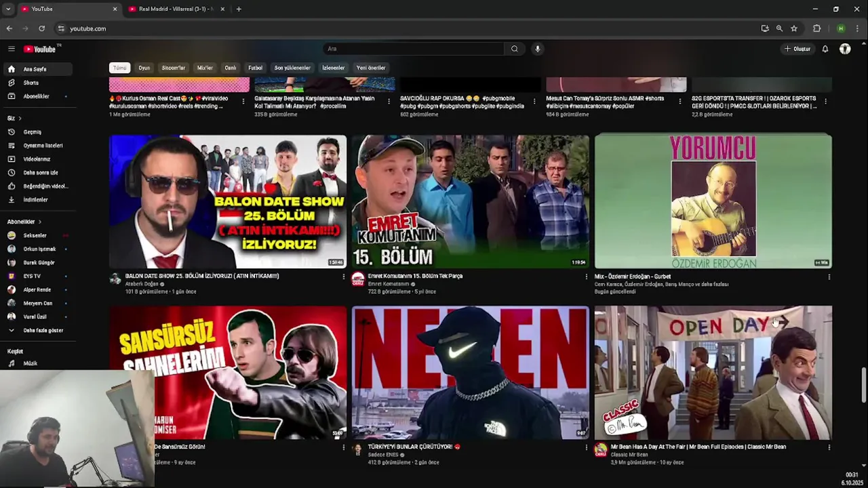The width and height of the screenshot is (868, 488).
Task: Open Meryem Can channel in sidebar
Action: point(37,303)
